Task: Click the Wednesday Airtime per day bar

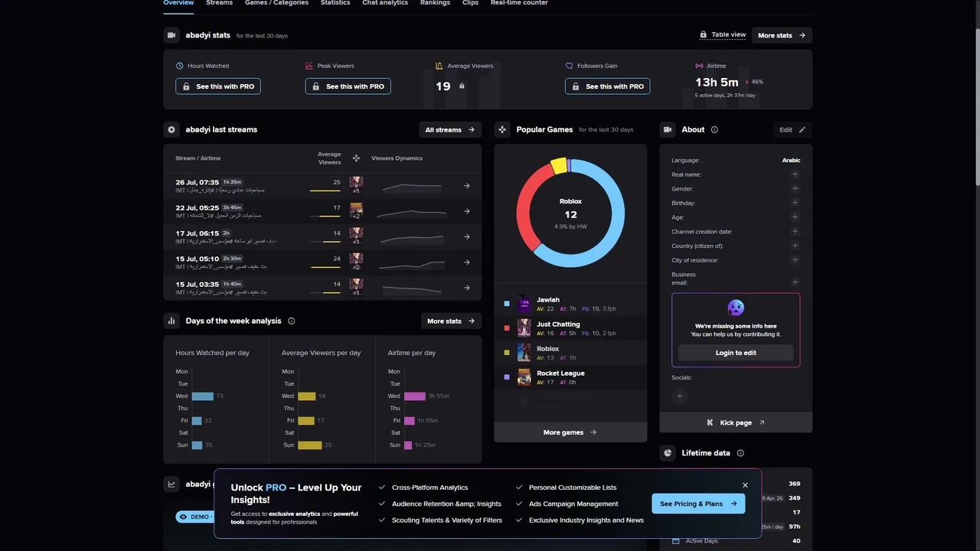Action: [x=414, y=396]
